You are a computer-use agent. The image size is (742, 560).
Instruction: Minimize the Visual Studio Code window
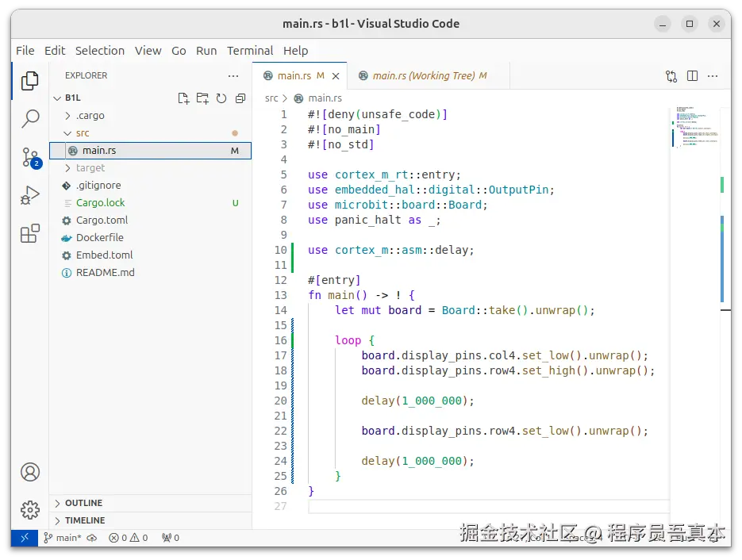point(663,24)
